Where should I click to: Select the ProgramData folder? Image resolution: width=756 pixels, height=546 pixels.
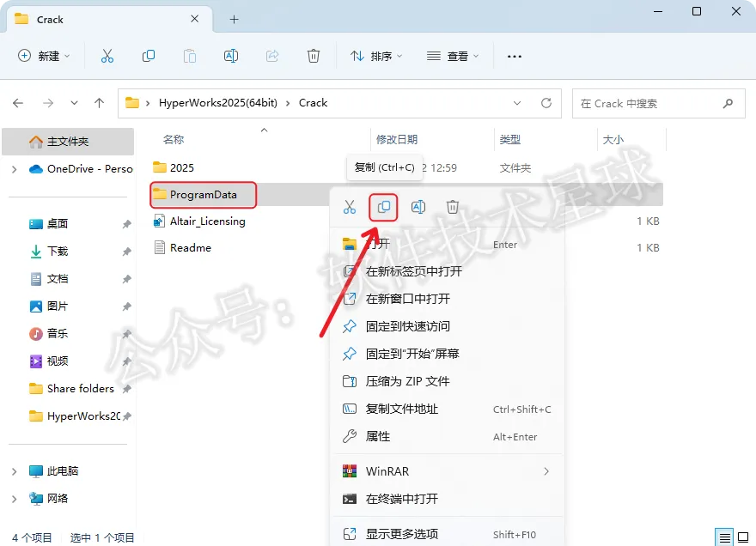coord(203,195)
